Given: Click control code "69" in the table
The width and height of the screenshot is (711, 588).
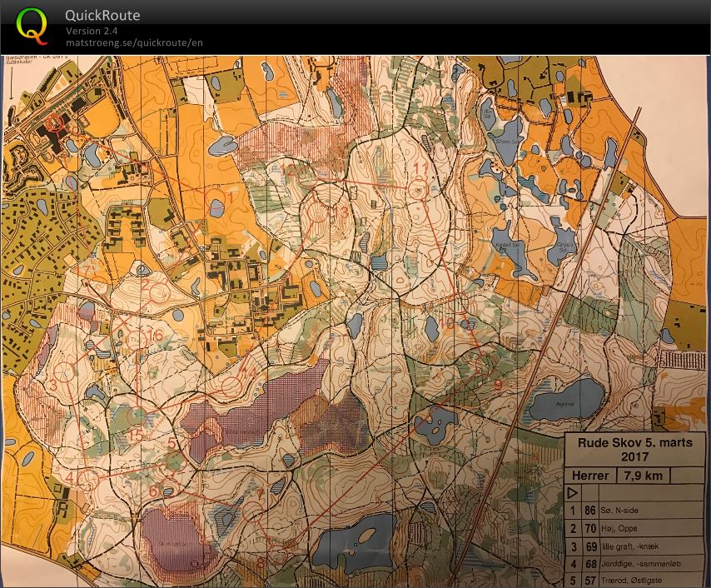Looking at the screenshot, I should point(591,546).
